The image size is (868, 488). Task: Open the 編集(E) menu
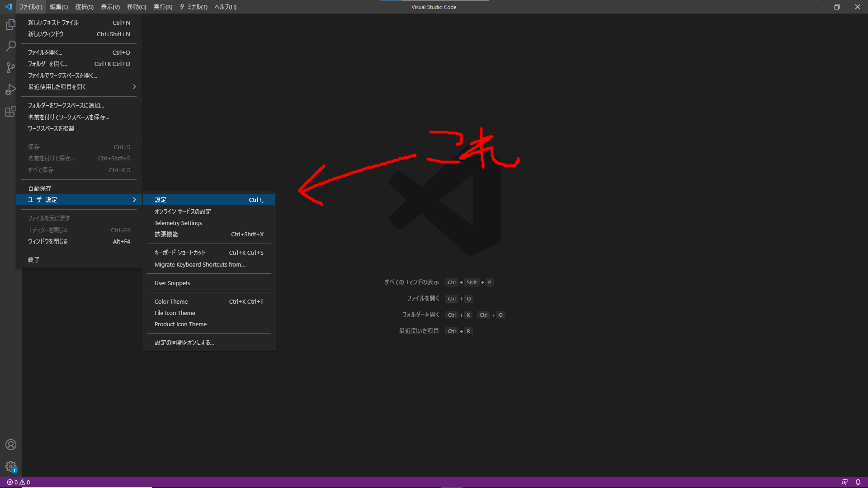point(58,7)
